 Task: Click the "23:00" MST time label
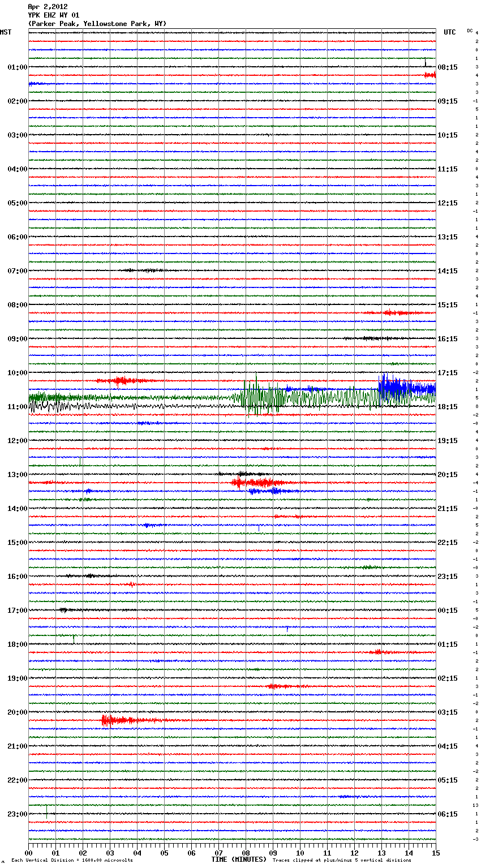(18, 814)
